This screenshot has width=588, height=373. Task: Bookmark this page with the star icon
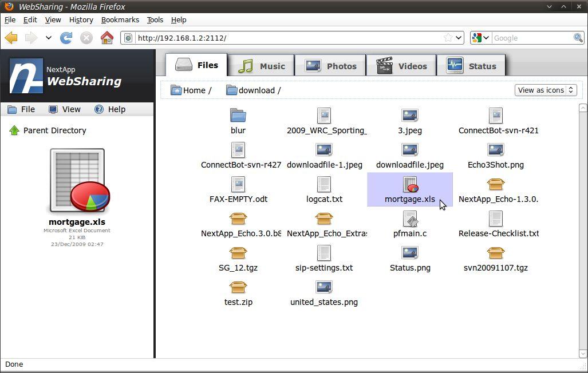pos(448,38)
